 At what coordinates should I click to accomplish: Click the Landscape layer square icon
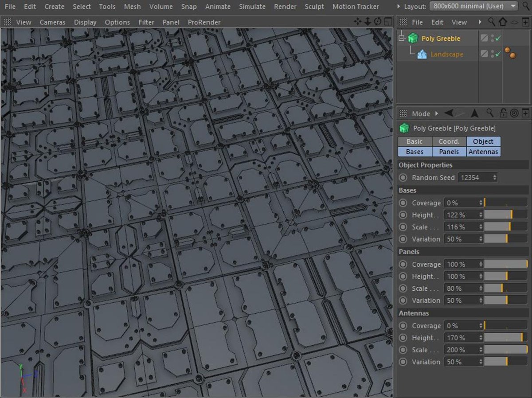point(484,54)
